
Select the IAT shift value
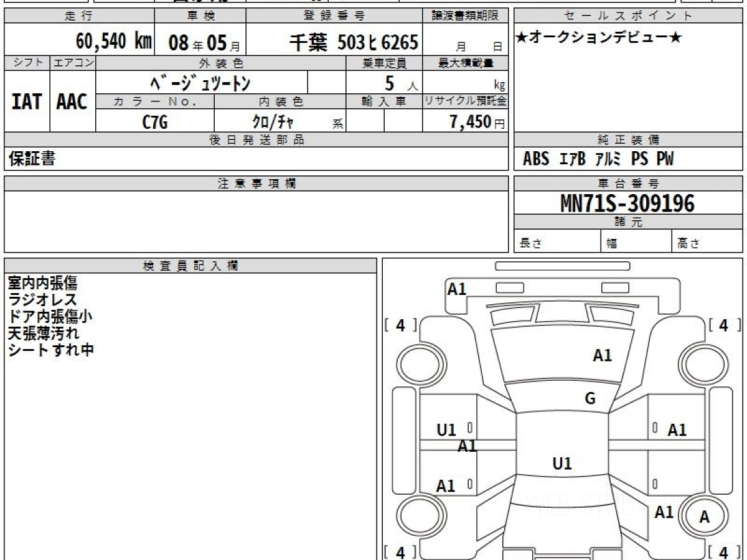[27, 101]
